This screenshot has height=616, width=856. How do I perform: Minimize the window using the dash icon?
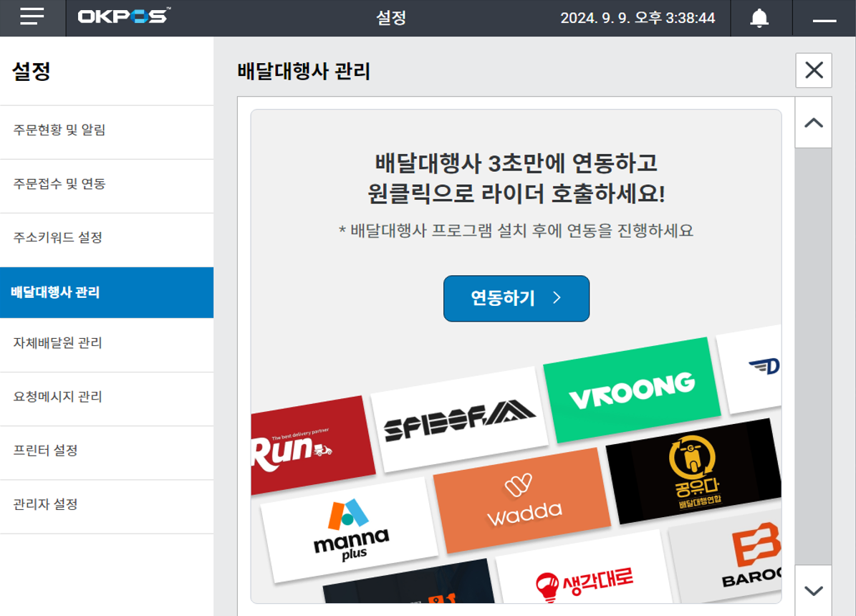click(x=824, y=19)
